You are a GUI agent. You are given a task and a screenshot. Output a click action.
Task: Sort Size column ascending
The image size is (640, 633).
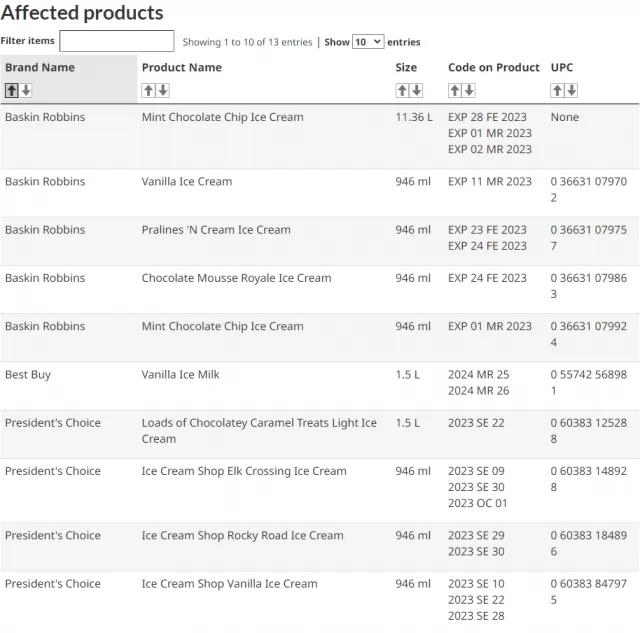402,90
